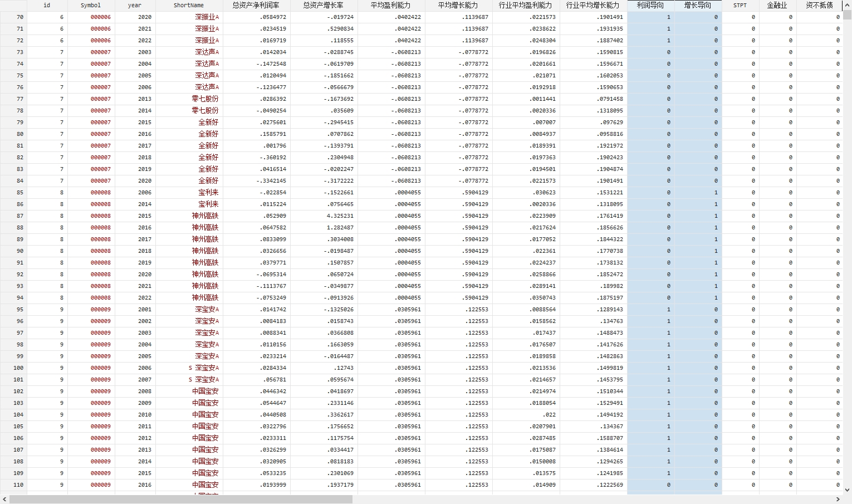Click the 利润导向 cell in row 109
This screenshot has height=504, width=852.
(x=650, y=473)
